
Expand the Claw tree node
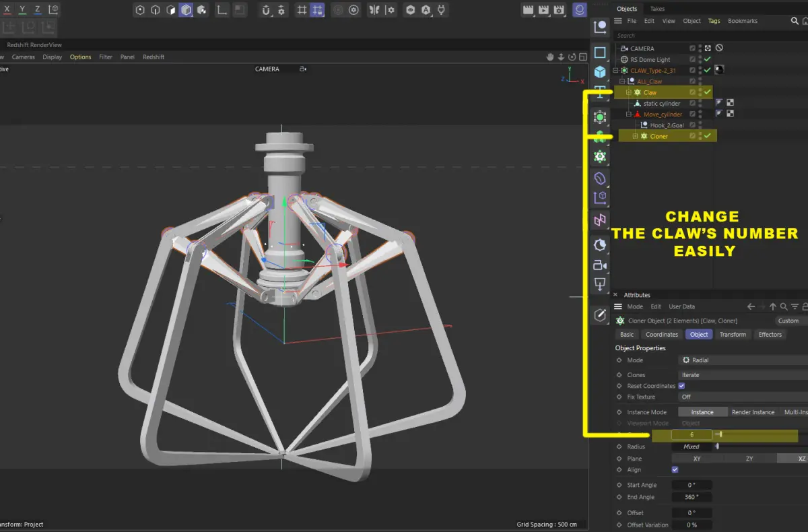coord(628,92)
